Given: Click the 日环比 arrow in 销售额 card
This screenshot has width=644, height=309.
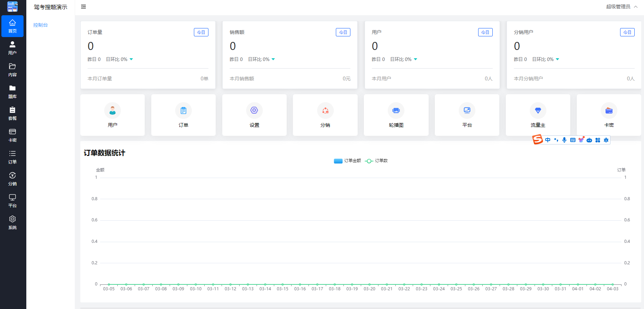Looking at the screenshot, I should [x=273, y=59].
